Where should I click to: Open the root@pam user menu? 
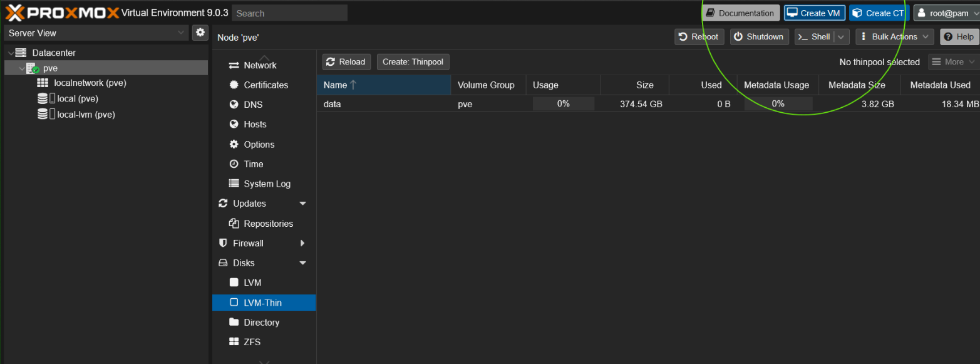[946, 13]
